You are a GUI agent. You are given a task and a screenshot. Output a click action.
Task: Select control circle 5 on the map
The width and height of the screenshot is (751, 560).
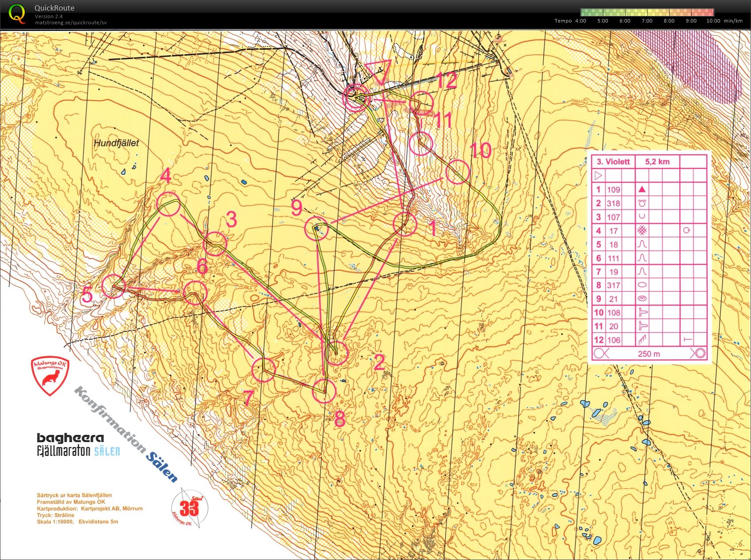pos(113,286)
